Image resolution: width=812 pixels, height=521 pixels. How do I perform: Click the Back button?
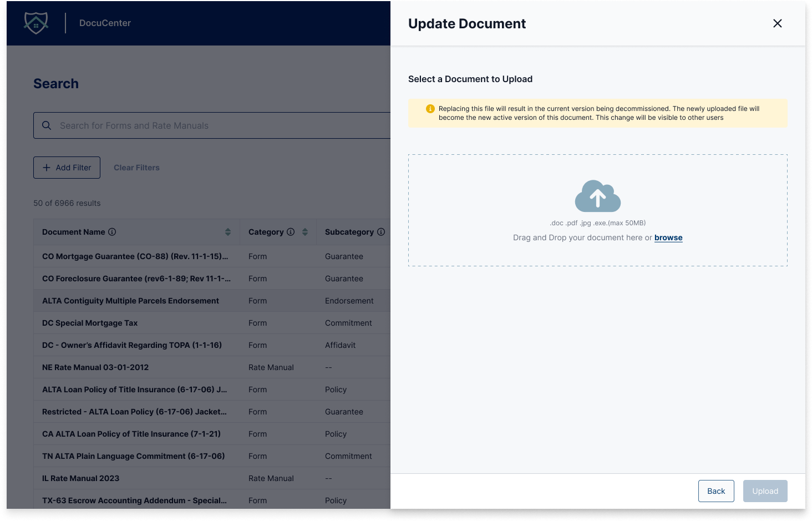(x=716, y=491)
